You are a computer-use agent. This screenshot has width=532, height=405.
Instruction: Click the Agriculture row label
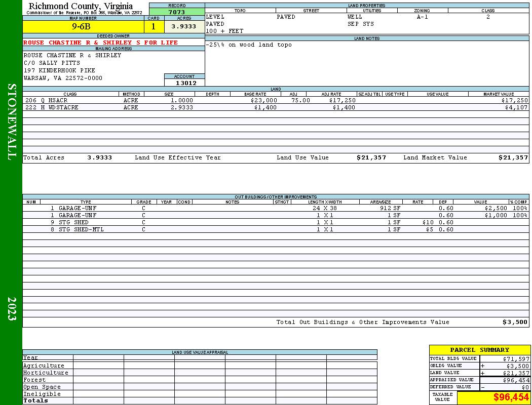coord(44,366)
